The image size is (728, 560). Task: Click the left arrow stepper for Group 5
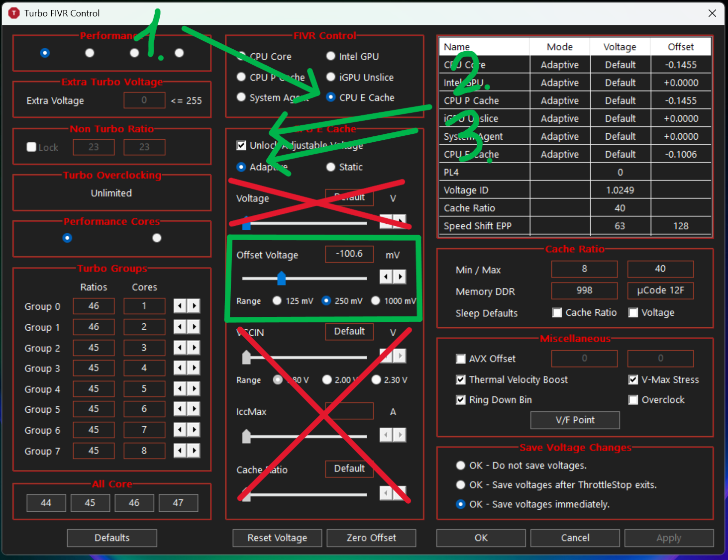coord(180,409)
